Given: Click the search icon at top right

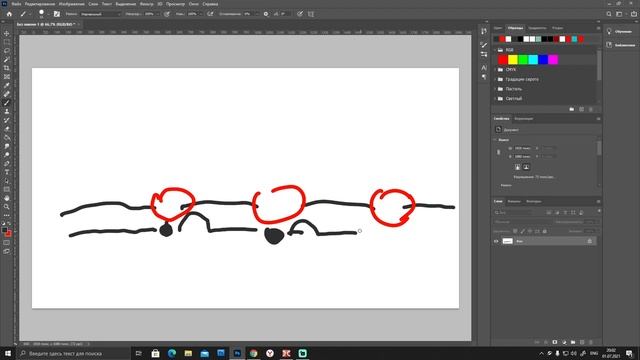Looking at the screenshot, I should [609, 14].
